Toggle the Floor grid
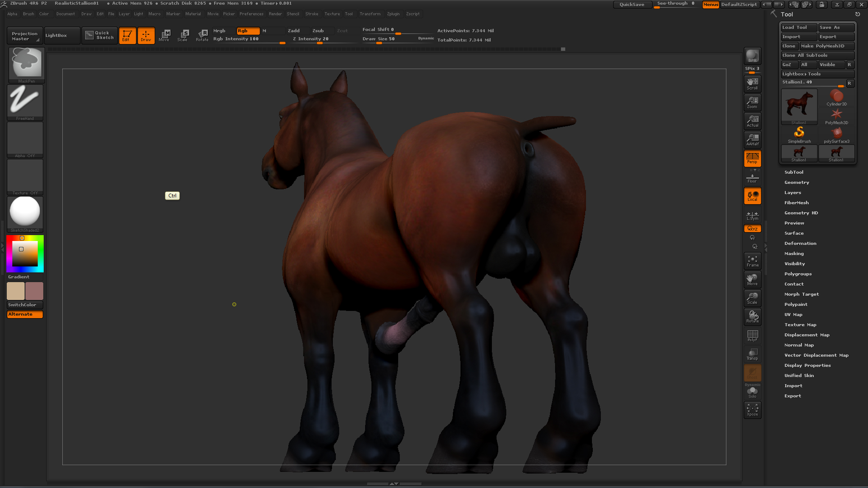This screenshot has width=868, height=488. pos(752,178)
